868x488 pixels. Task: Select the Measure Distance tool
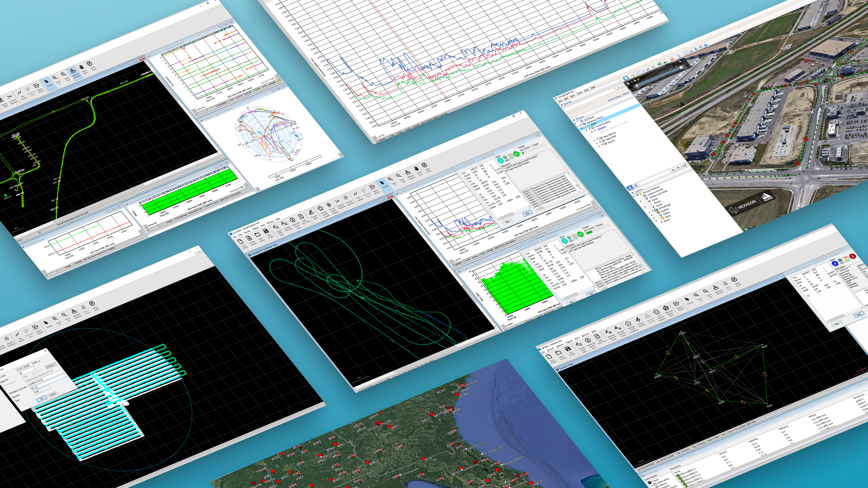pyautogui.click(x=408, y=173)
